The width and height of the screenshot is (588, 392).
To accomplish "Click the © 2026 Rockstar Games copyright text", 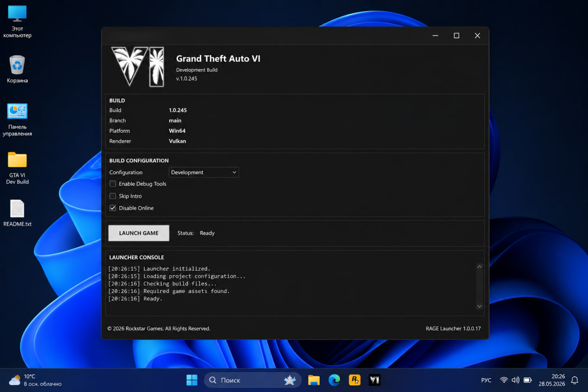I will (159, 329).
